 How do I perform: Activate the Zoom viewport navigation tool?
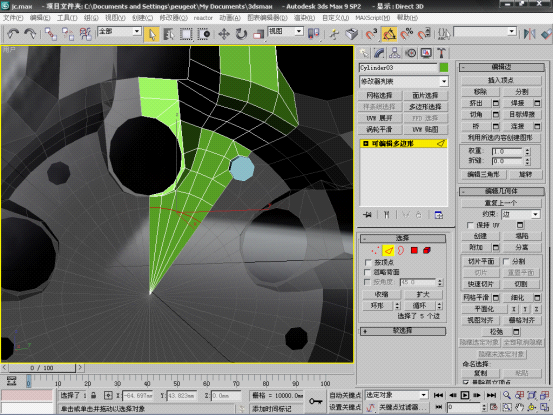(507, 395)
